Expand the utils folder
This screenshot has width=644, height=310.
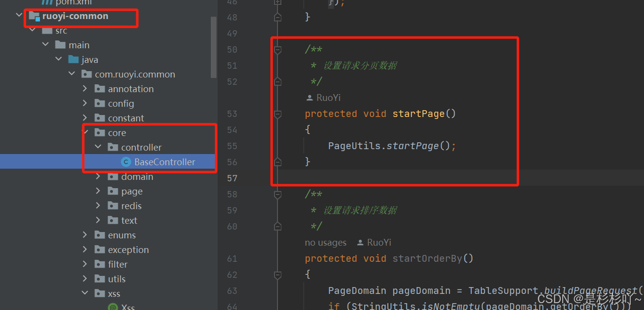(x=85, y=278)
